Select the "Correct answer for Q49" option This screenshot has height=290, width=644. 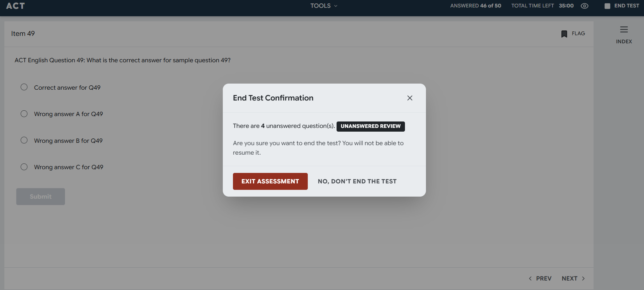point(24,87)
